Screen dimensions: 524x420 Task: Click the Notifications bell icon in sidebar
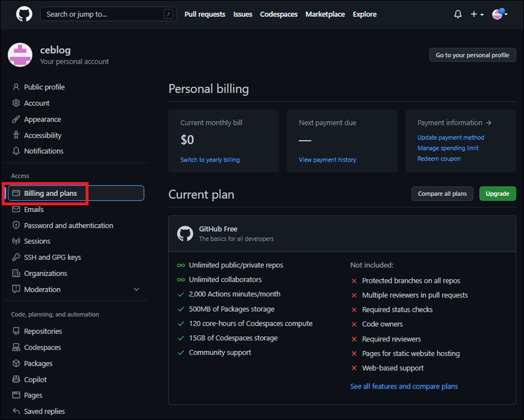tap(16, 151)
